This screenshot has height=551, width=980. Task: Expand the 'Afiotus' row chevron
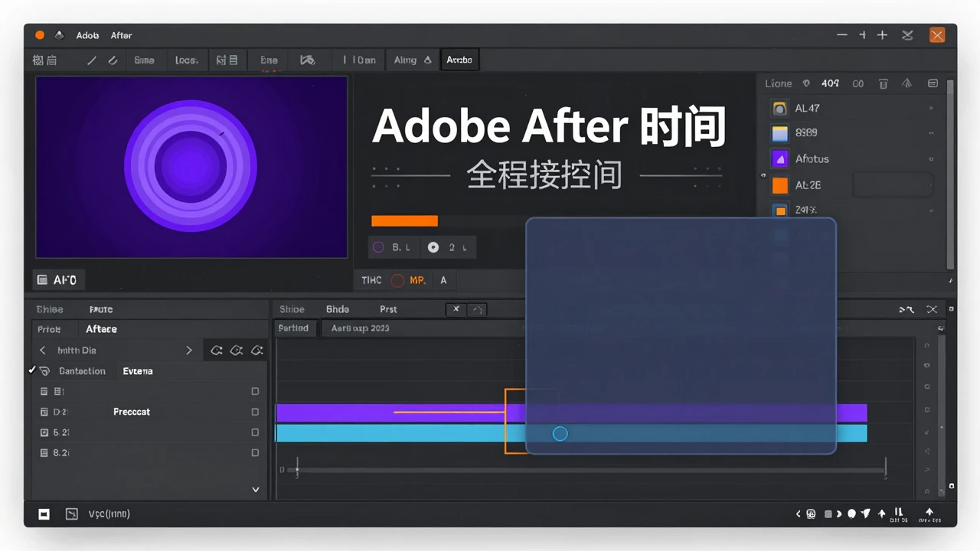(931, 160)
